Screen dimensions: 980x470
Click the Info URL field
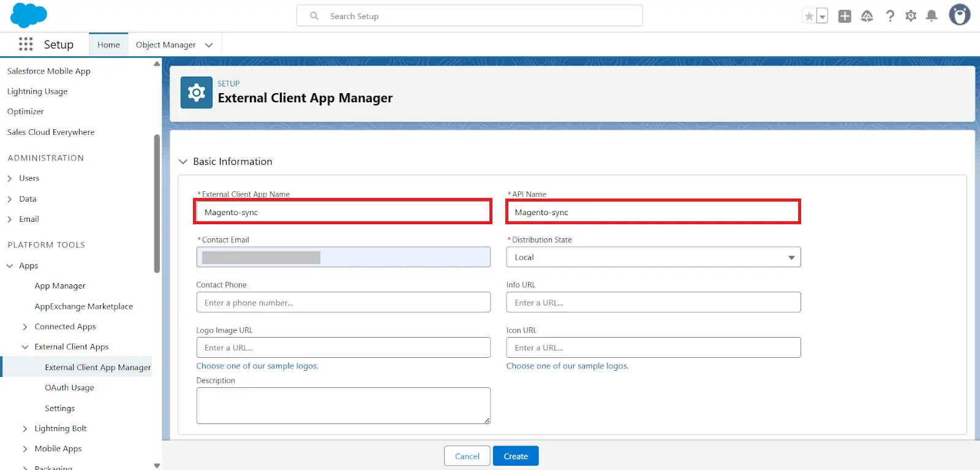[x=654, y=302]
